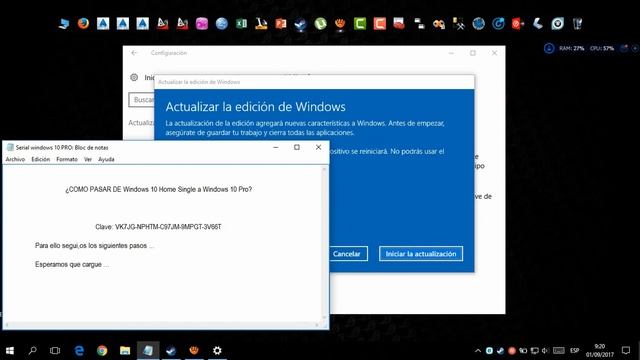The height and width of the screenshot is (360, 640).
Task: Click the Inicio home gear in Configuración
Action: (134, 77)
